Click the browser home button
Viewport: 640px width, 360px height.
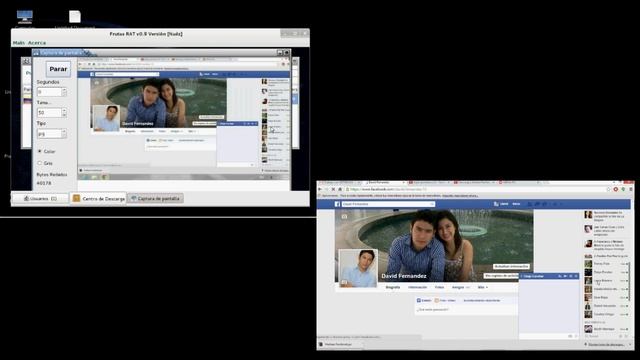[x=340, y=189]
